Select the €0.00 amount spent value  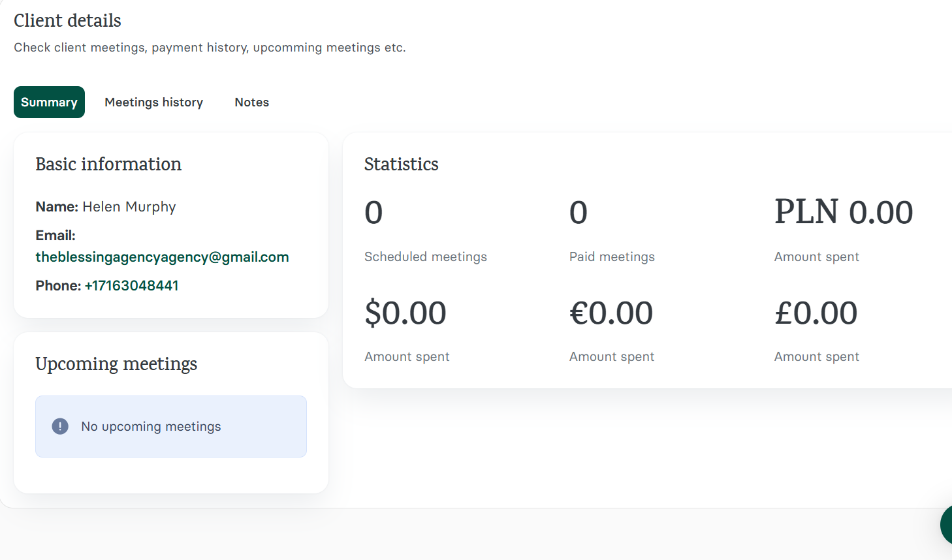[611, 313]
